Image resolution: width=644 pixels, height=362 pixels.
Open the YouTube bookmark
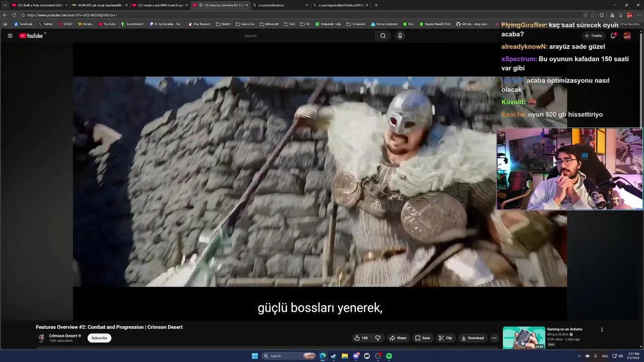tap(107, 24)
